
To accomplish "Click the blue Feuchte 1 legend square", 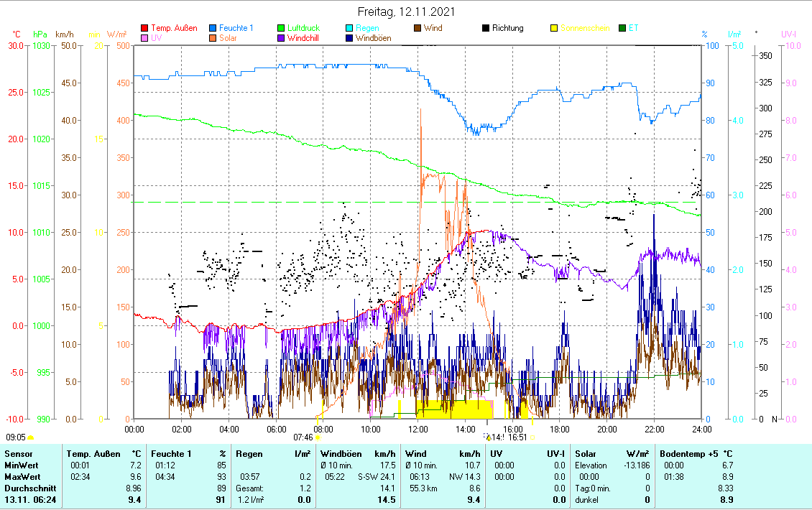I will [x=213, y=29].
